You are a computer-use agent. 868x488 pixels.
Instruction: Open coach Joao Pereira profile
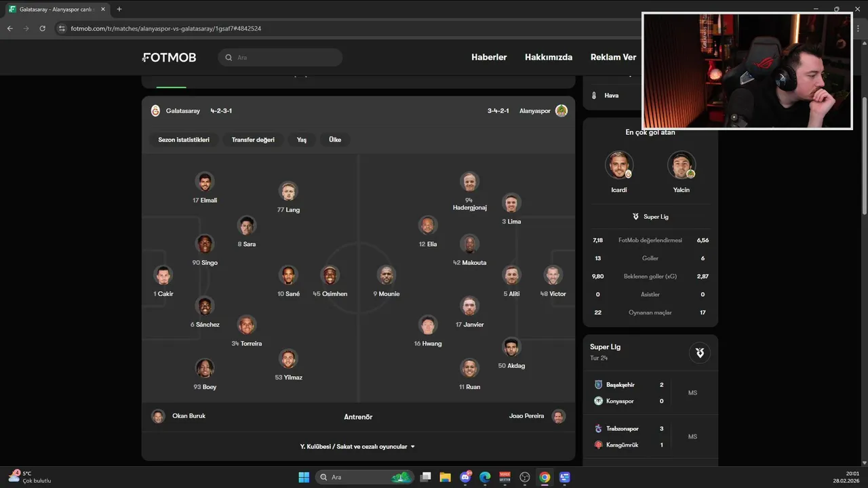point(537,416)
